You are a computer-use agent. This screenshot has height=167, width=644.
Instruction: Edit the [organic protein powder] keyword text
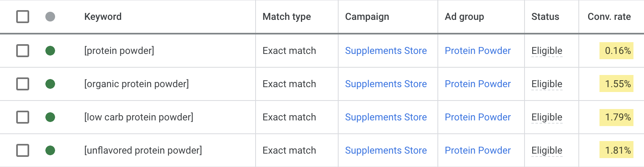point(136,84)
